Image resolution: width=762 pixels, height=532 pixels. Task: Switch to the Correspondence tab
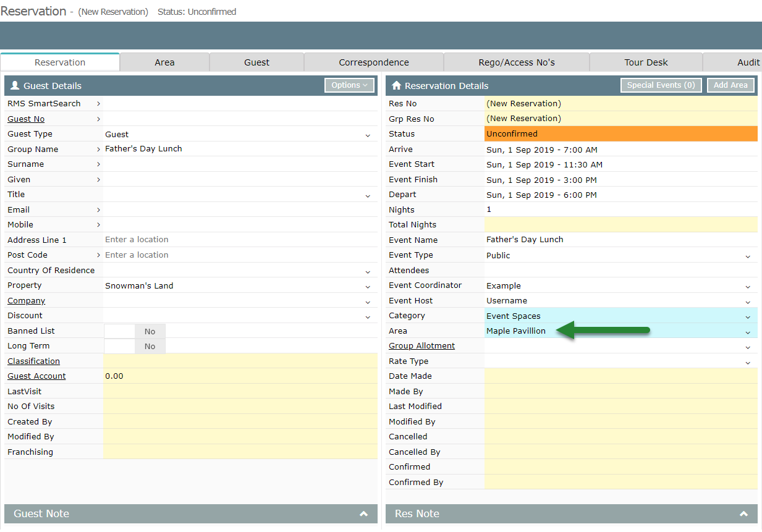tap(374, 62)
